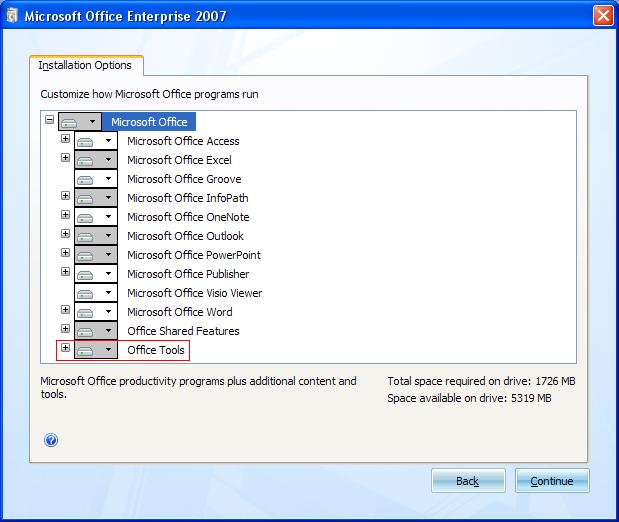Expand the Microsoft Office Access tree node
619x522 pixels.
point(65,140)
